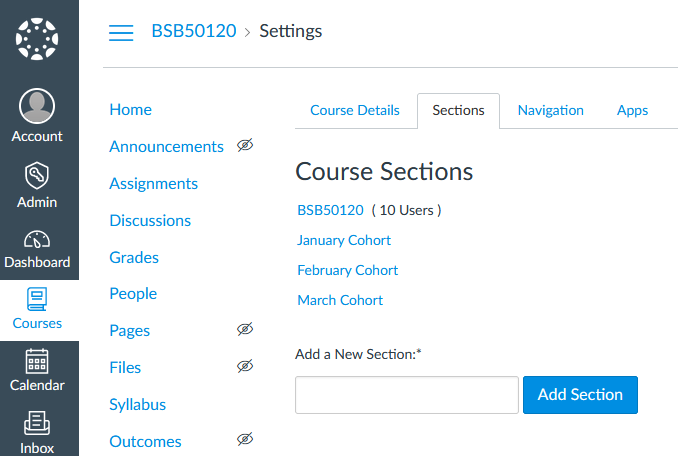Click the BSB50120 breadcrumb link

point(194,31)
